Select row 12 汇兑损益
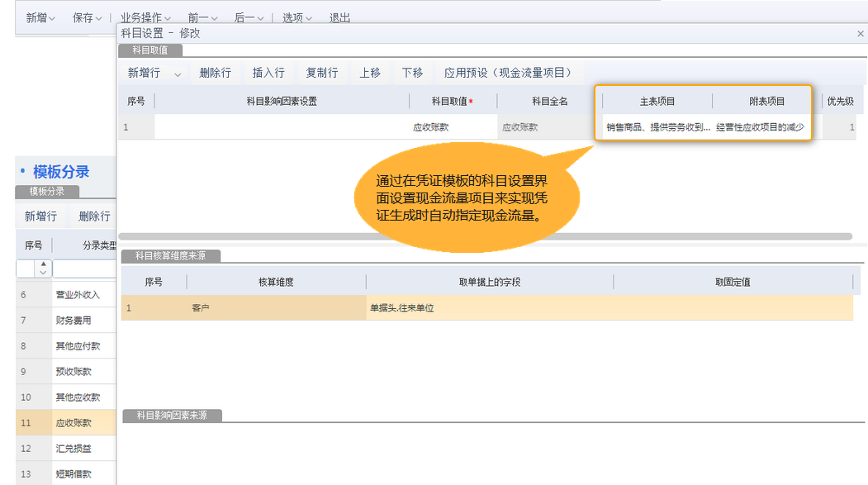This screenshot has width=868, height=485. [x=66, y=449]
